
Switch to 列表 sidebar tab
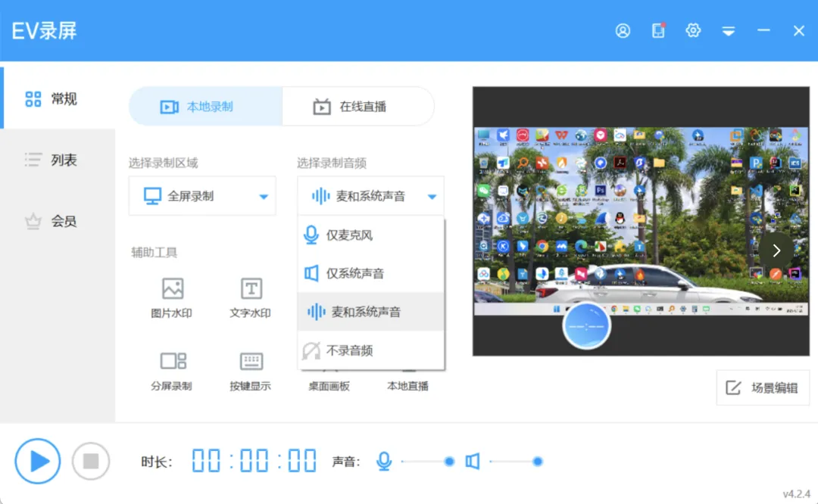(58, 160)
